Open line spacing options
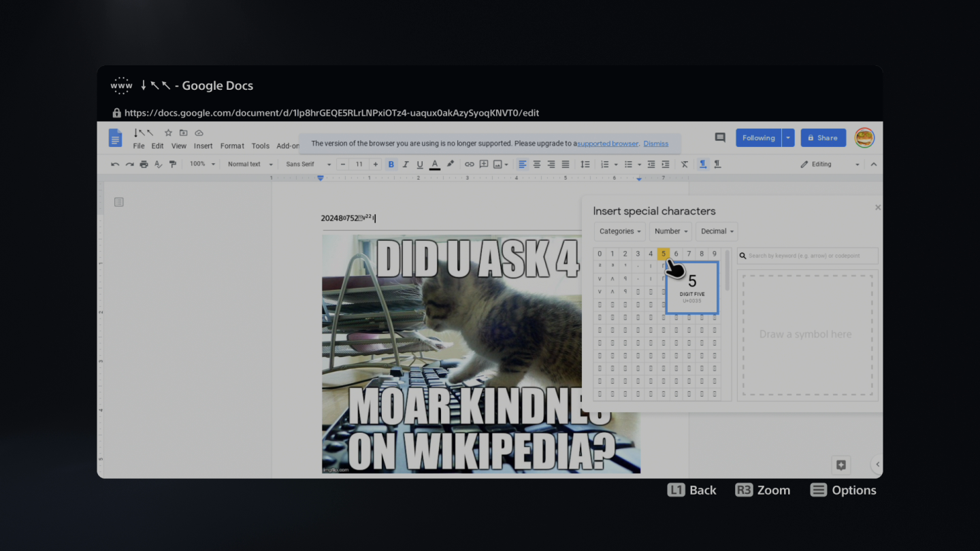This screenshot has height=551, width=980. pyautogui.click(x=585, y=164)
